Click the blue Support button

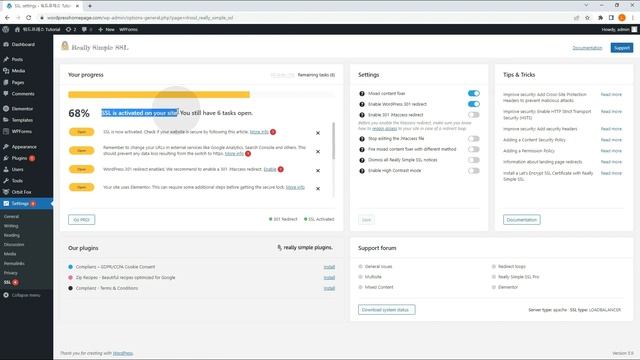pyautogui.click(x=622, y=48)
